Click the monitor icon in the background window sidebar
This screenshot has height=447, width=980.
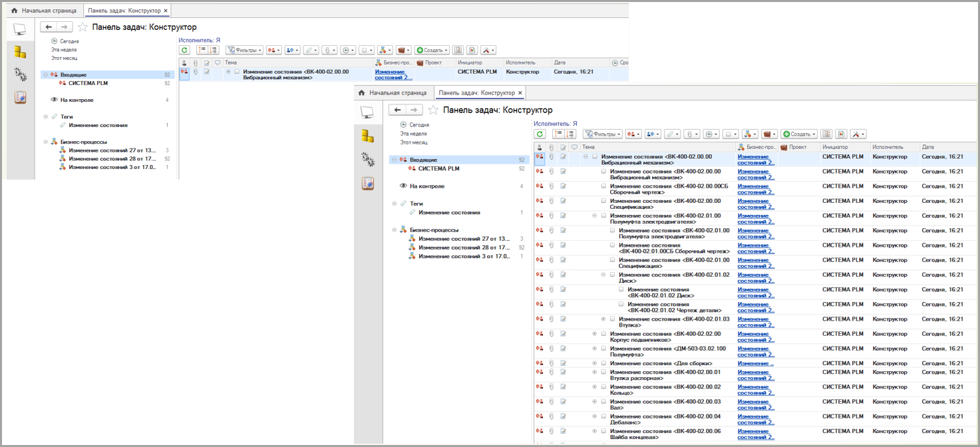tap(20, 29)
